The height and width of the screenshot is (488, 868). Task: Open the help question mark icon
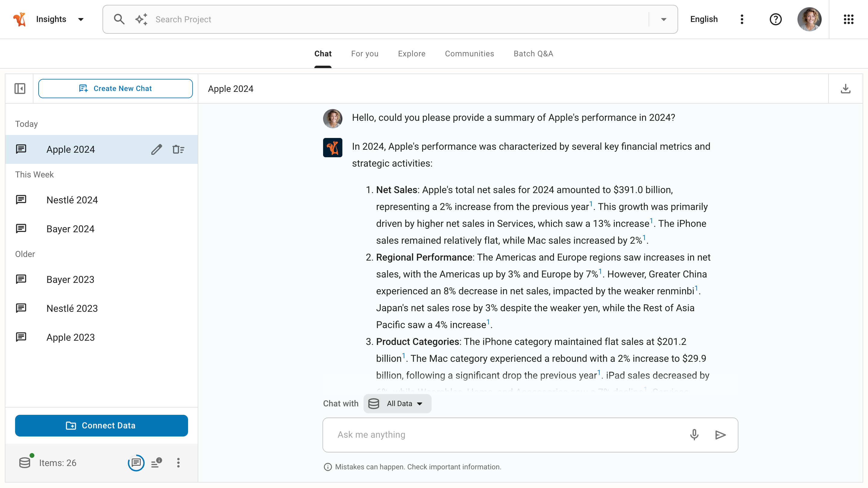point(775,19)
